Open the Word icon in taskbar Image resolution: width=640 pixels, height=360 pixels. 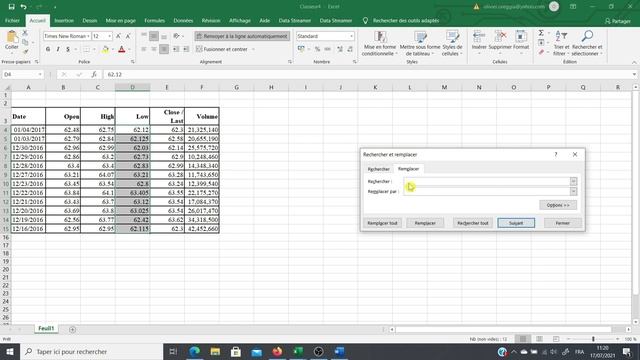click(339, 351)
